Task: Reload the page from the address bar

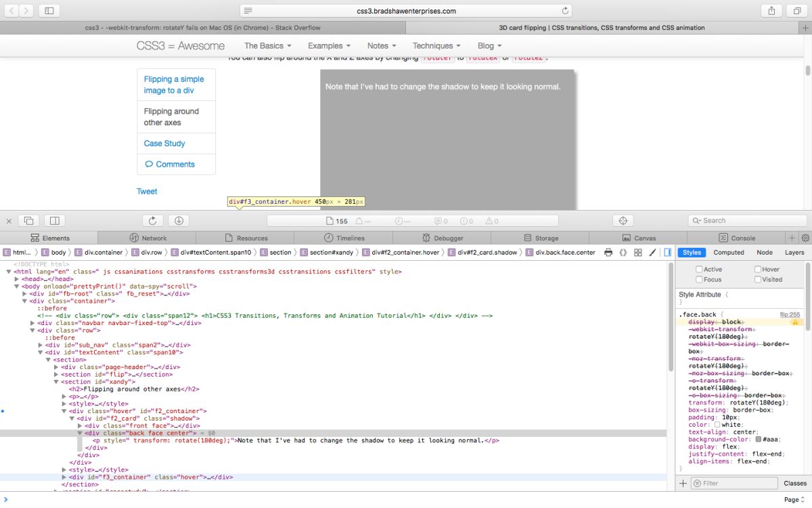Action: 565,11
